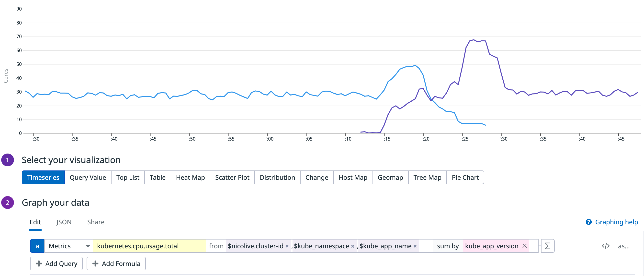Open the 'sum by' aggregation selector

point(448,246)
